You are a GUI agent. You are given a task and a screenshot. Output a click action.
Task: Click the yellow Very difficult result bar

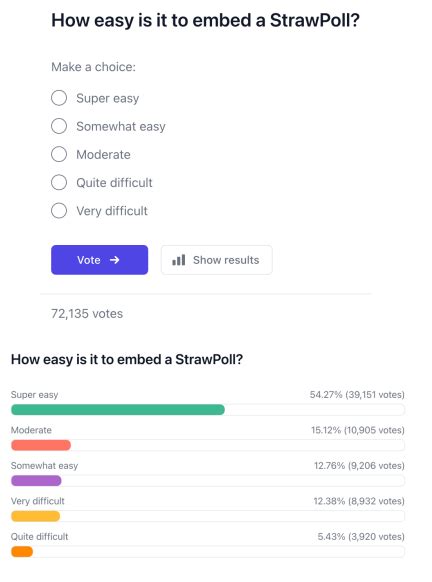tap(36, 516)
